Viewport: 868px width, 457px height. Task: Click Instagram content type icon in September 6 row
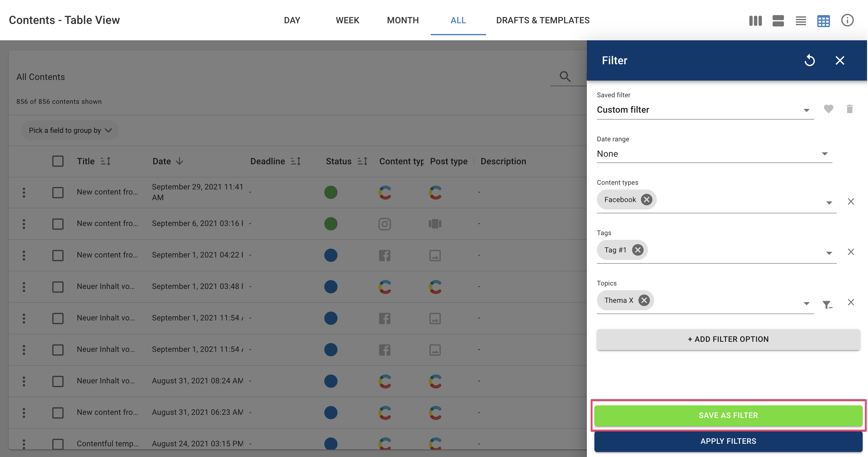click(384, 224)
